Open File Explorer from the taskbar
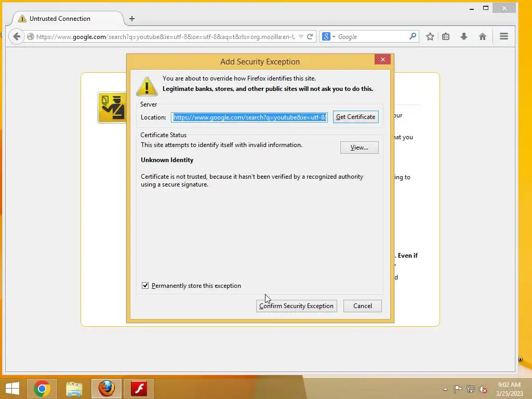This screenshot has height=399, width=532. click(x=74, y=389)
